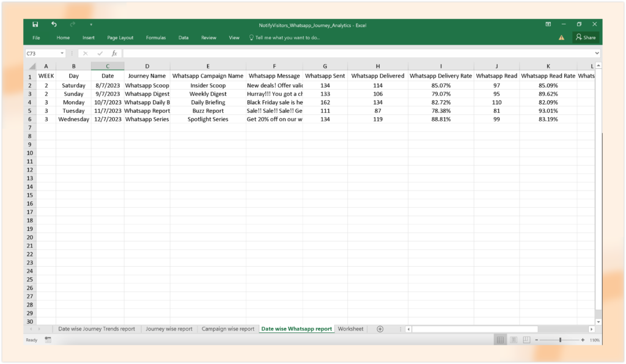Switch to Page Layout view icon
The image size is (626, 364).
514,340
